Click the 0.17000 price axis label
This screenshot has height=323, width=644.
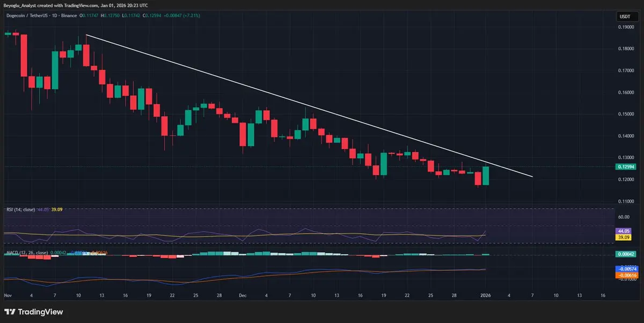[627, 70]
